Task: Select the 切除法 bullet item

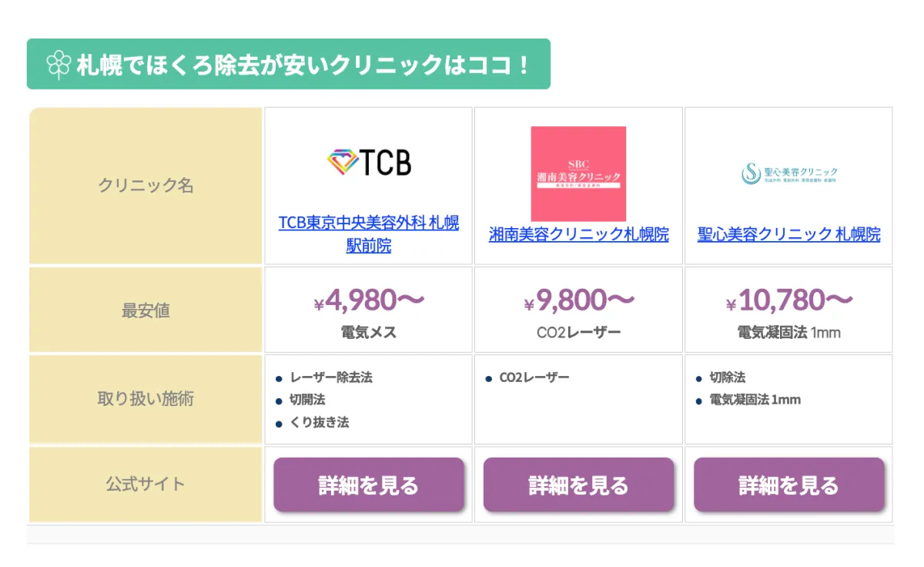Action: point(727,377)
